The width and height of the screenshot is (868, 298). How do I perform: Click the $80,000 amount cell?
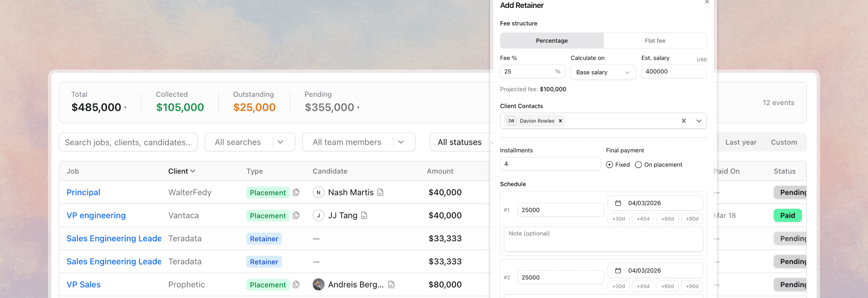[445, 284]
